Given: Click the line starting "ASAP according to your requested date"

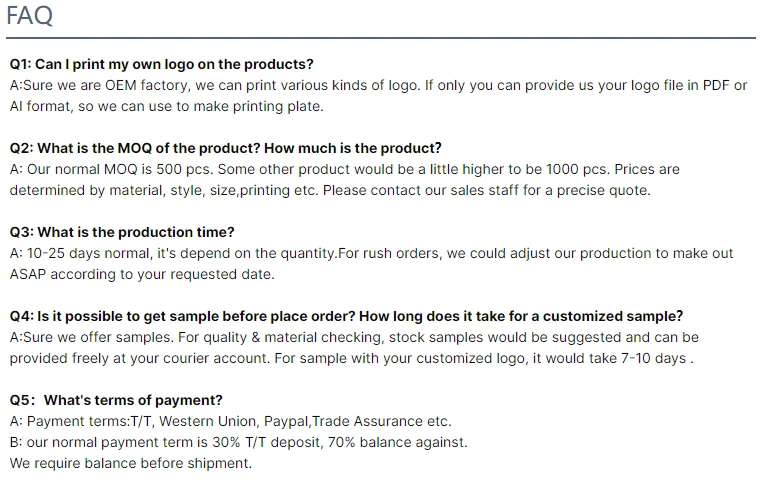Looking at the screenshot, I should [142, 274].
